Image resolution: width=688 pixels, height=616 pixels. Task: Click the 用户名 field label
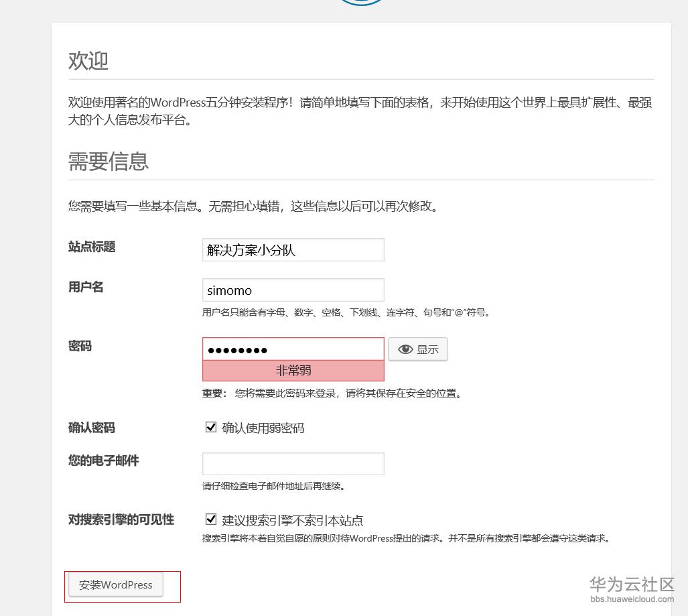(x=86, y=287)
